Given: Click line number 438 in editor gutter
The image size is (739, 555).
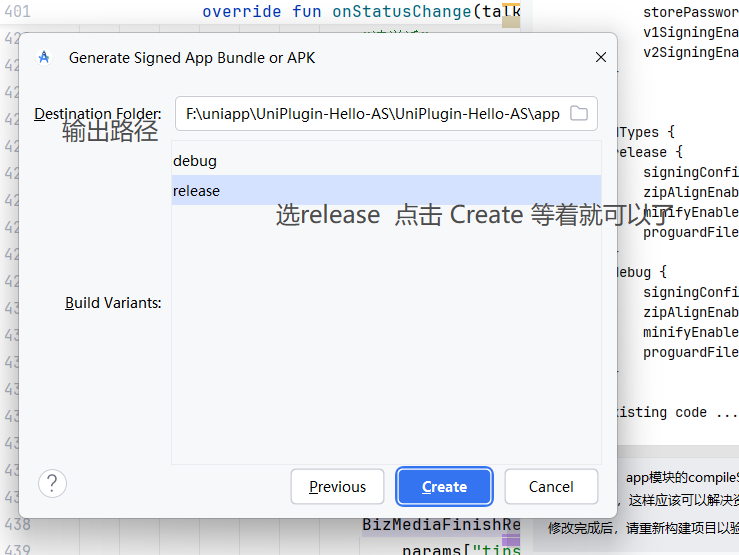Looking at the screenshot, I should (x=17, y=524).
